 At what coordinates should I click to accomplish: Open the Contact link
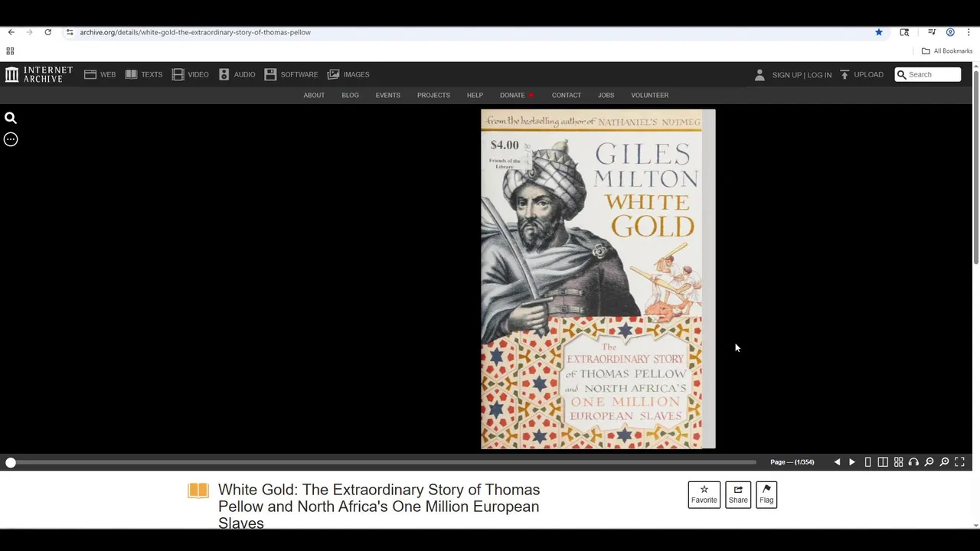(567, 95)
